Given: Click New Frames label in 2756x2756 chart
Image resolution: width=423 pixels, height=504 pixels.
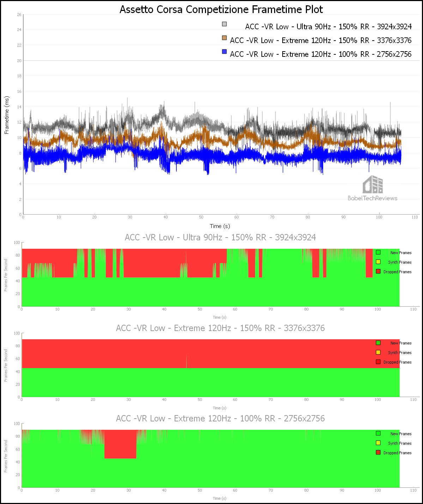Looking at the screenshot, I should [x=401, y=434].
